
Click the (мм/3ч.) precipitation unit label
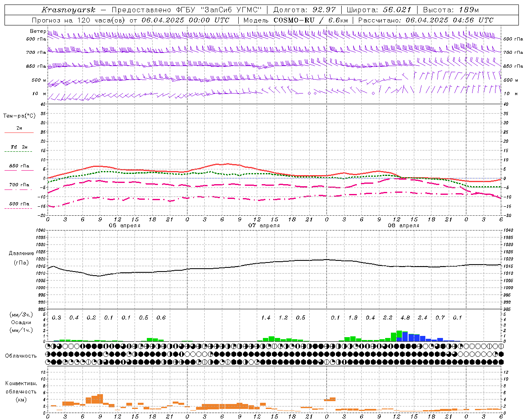pyautogui.click(x=21, y=315)
